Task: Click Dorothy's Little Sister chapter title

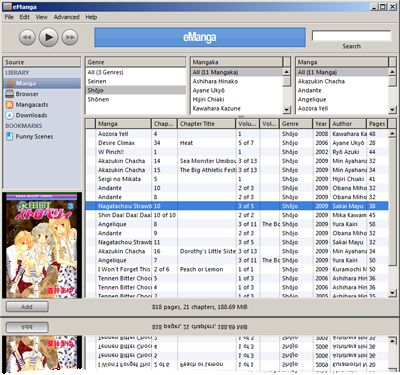Action: 207,251
